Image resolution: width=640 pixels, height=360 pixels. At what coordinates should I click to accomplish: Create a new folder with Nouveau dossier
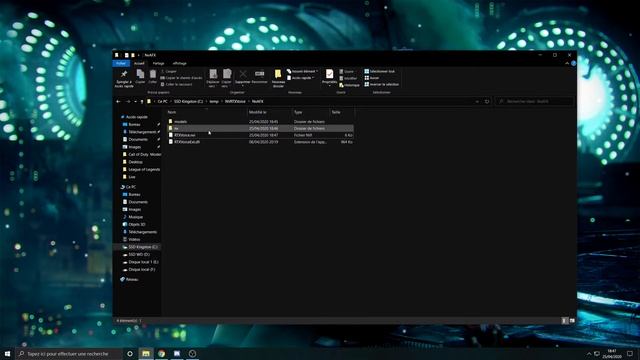(x=278, y=78)
